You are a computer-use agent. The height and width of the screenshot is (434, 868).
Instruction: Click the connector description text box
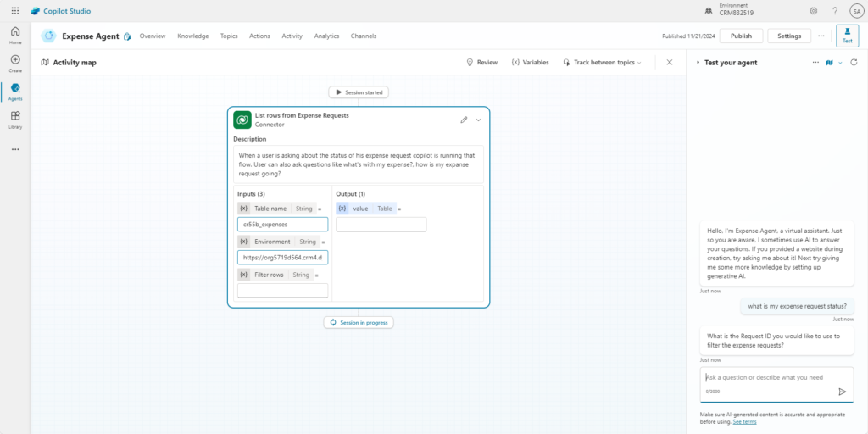coord(359,164)
